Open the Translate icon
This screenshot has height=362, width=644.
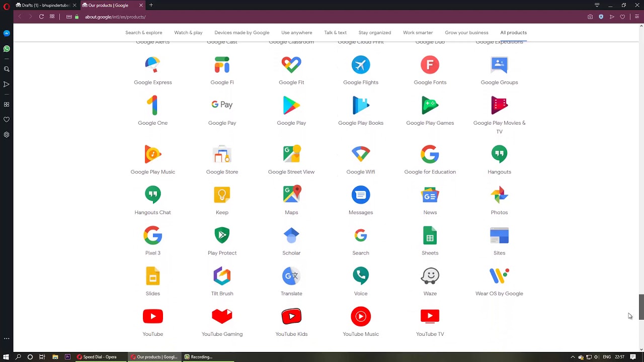click(291, 276)
